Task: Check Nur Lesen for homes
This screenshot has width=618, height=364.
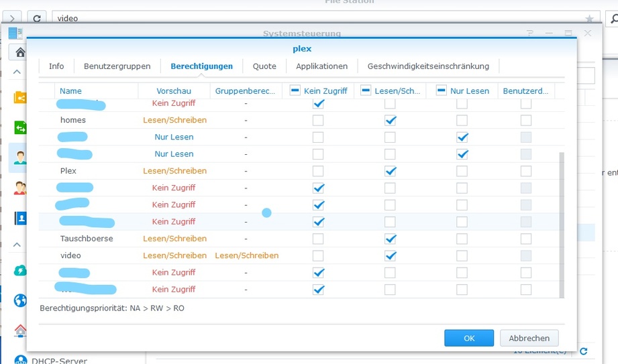Action: point(462,120)
